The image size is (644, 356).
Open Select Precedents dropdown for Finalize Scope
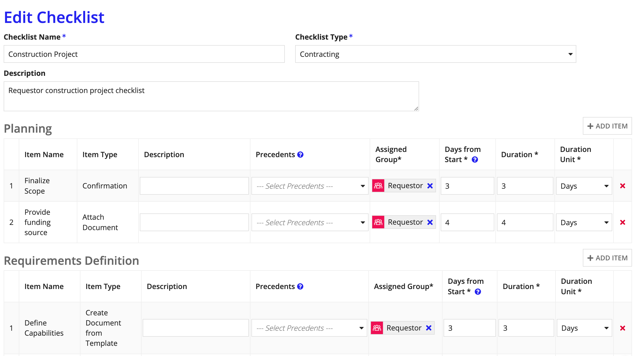point(310,186)
